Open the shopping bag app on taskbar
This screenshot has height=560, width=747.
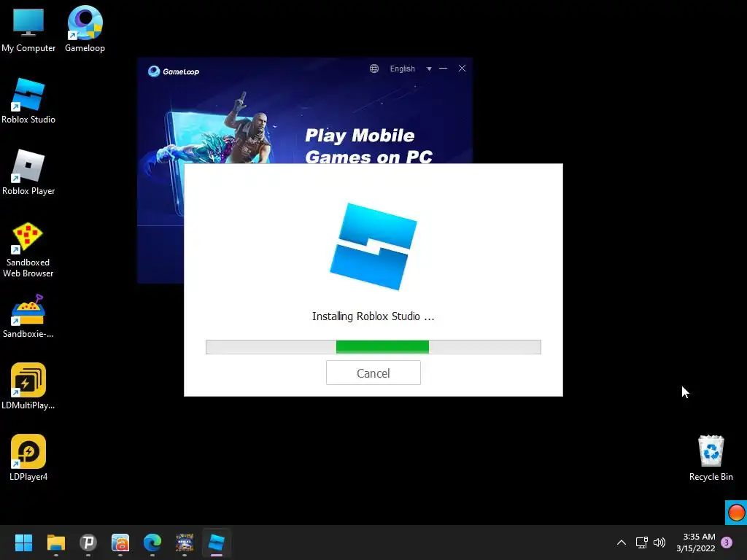pyautogui.click(x=120, y=542)
